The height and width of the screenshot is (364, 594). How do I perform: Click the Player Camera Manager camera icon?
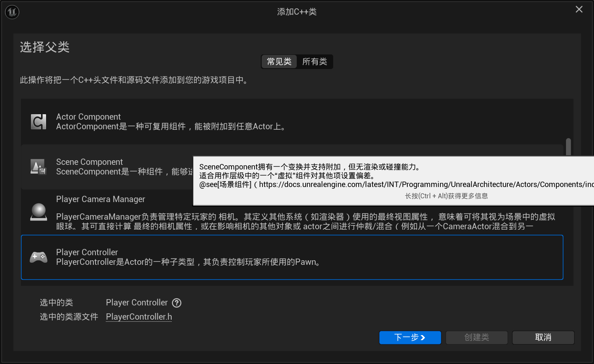tap(39, 213)
